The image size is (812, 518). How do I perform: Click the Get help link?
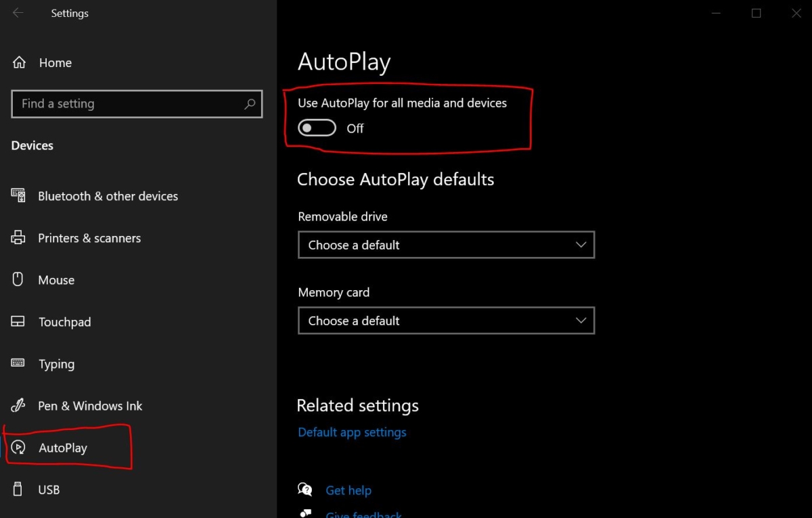pyautogui.click(x=348, y=490)
